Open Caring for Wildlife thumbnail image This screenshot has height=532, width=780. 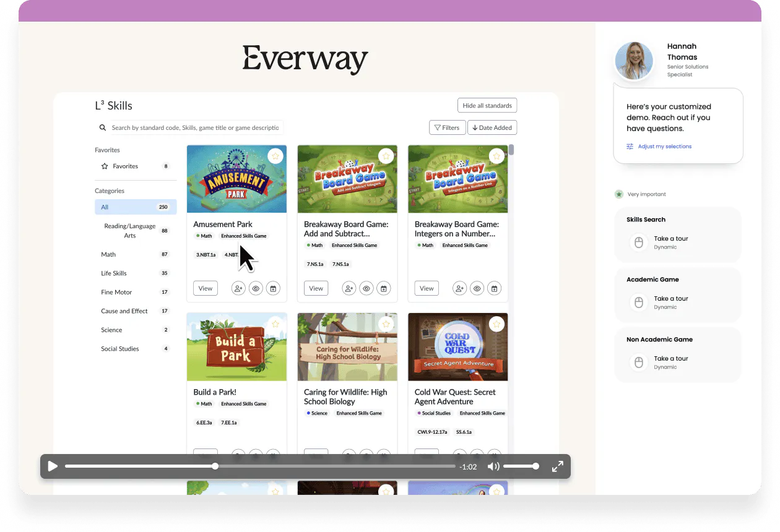coord(347,346)
